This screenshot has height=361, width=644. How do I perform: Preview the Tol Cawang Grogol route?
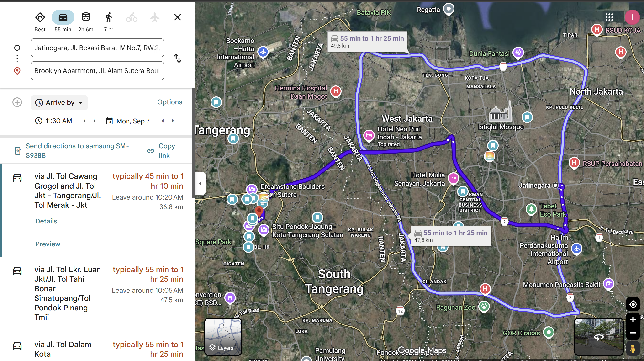pyautogui.click(x=48, y=244)
